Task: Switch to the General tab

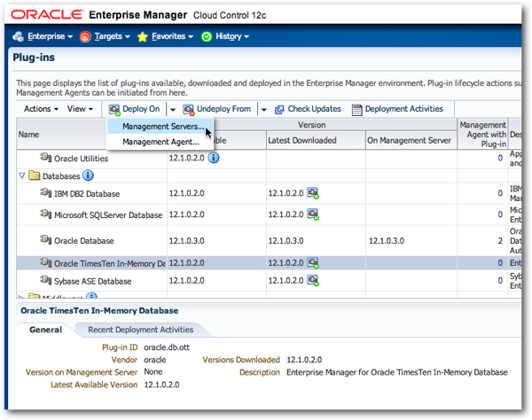Action: (x=45, y=330)
